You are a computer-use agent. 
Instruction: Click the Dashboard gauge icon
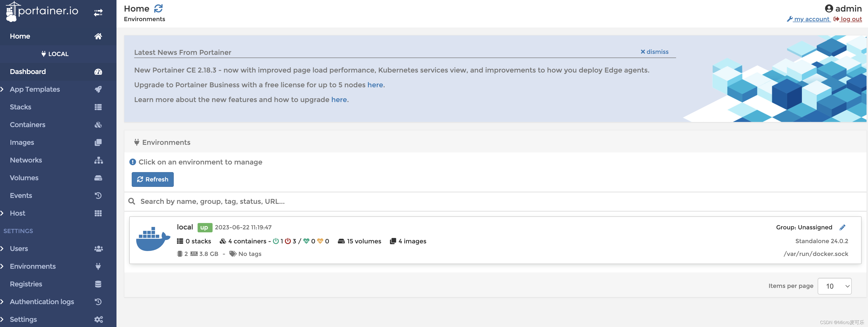tap(98, 72)
